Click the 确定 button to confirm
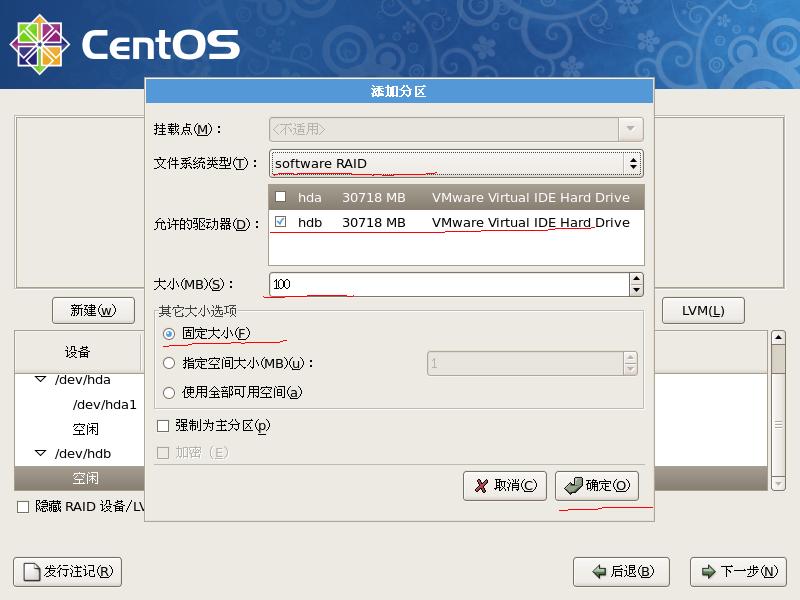 pyautogui.click(x=597, y=485)
